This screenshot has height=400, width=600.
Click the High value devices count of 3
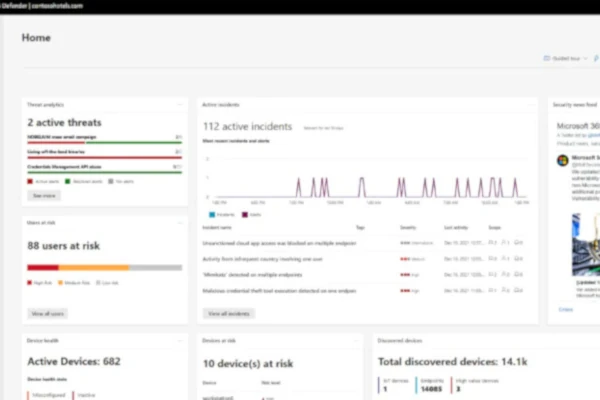458,389
